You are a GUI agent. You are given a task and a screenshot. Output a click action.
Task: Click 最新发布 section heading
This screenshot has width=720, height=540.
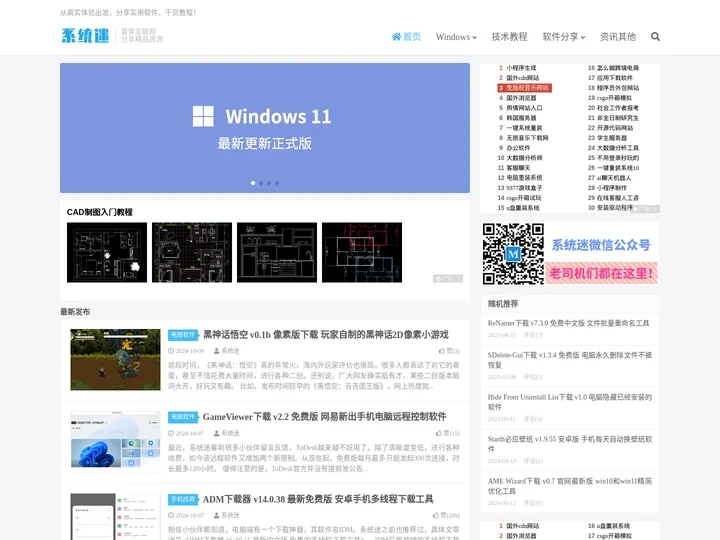[x=75, y=312]
